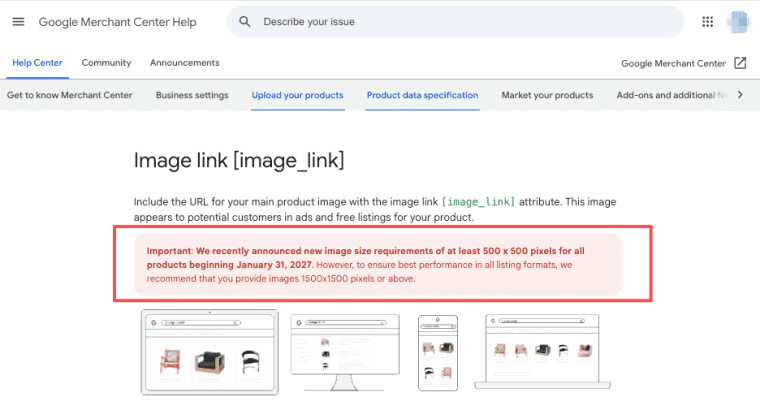The width and height of the screenshot is (760, 414).
Task: Select Upload your products topic
Action: click(x=298, y=95)
